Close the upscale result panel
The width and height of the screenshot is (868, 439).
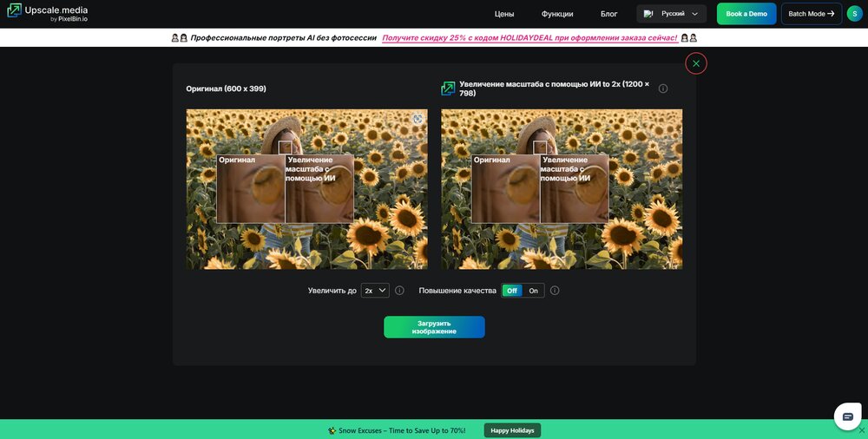(696, 63)
